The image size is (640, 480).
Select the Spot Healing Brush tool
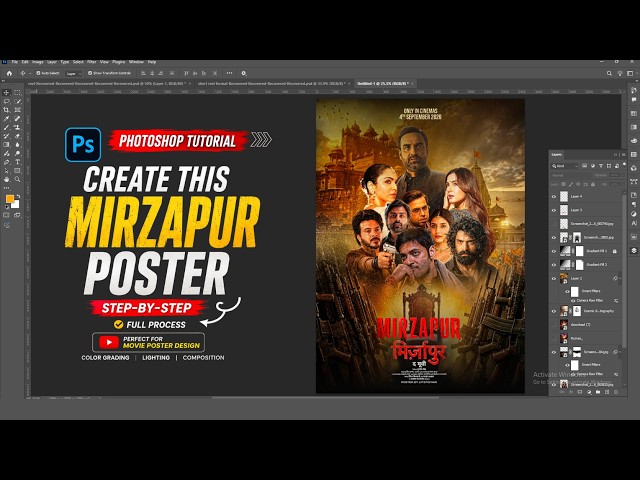18,119
